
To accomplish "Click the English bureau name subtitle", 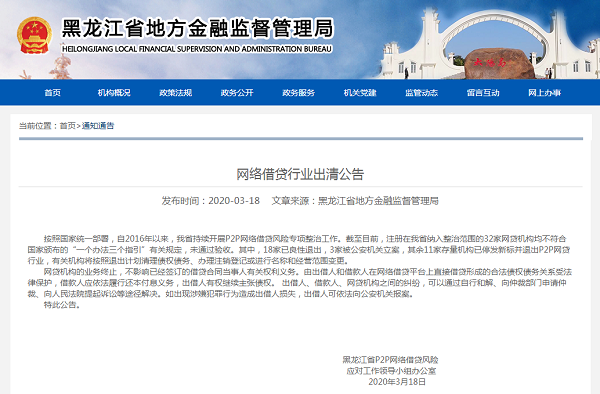I will coord(197,49).
